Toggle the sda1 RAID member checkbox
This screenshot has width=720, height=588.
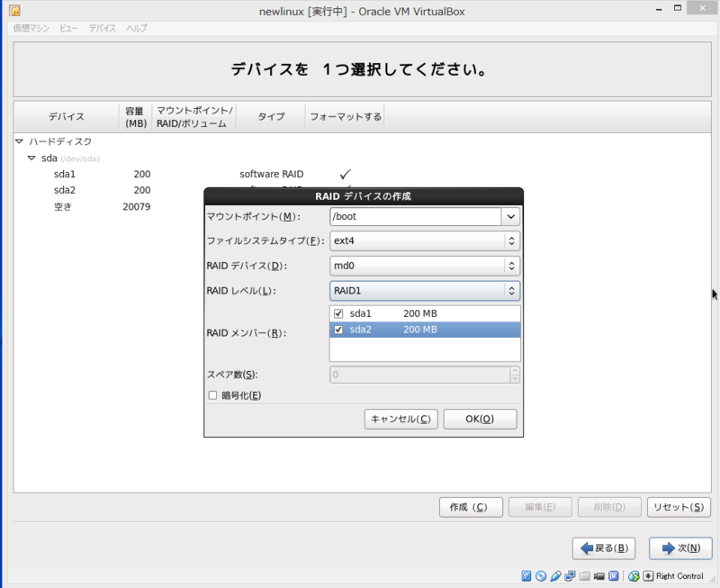[338, 313]
